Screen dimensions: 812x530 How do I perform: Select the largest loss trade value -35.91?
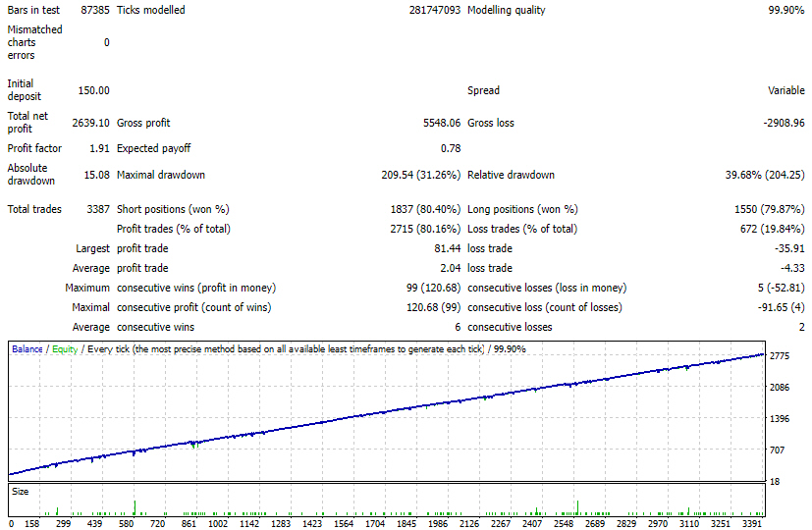pyautogui.click(x=789, y=248)
